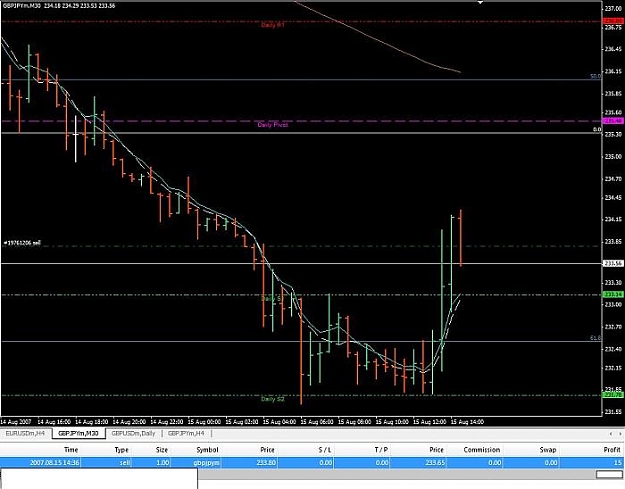Image resolution: width=625 pixels, height=489 pixels.
Task: Switch to the EURUSDm,H4 chart tab
Action: point(25,433)
